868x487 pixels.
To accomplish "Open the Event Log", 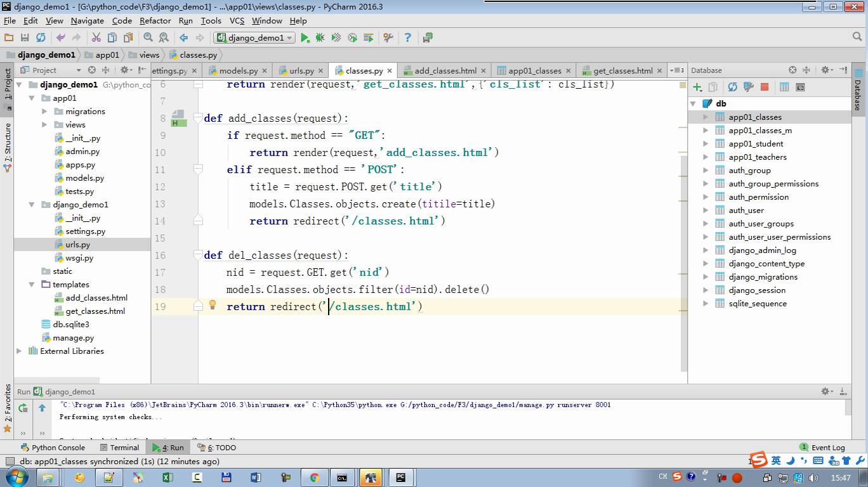I will pyautogui.click(x=822, y=448).
